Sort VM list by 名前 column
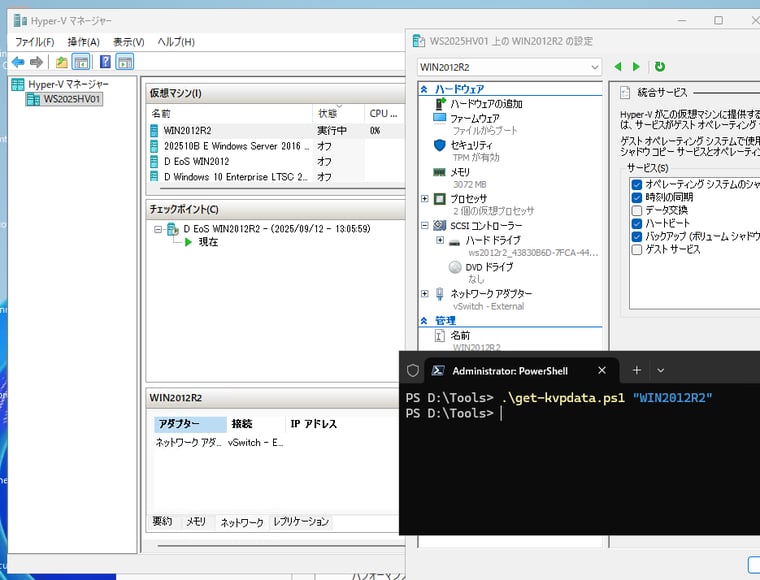 point(230,113)
